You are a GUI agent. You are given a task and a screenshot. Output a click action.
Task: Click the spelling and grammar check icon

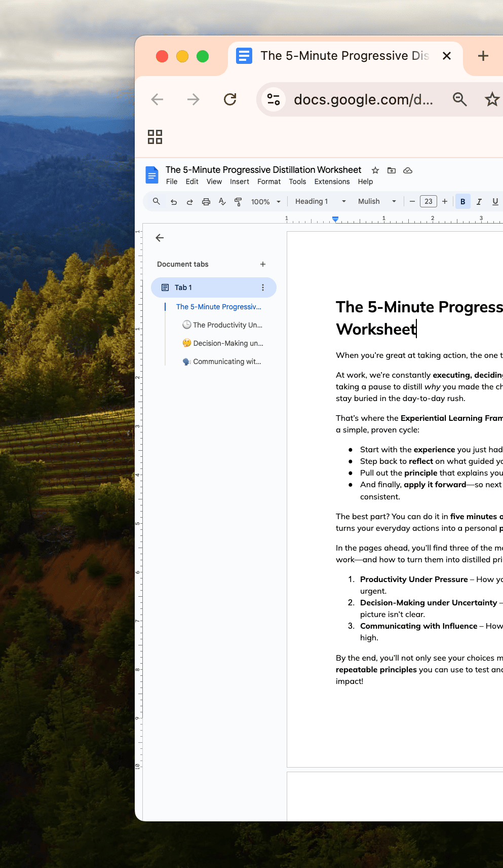[222, 202]
